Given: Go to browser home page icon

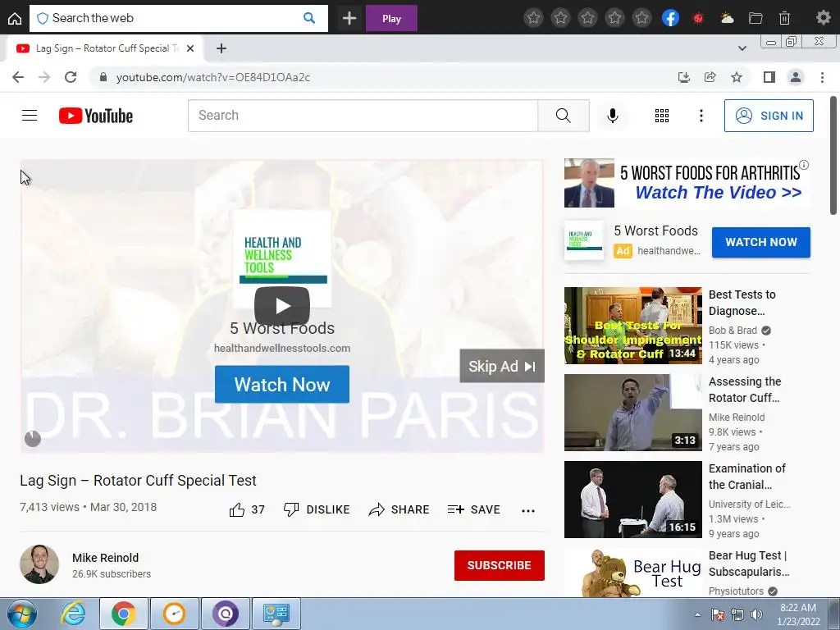Looking at the screenshot, I should 15,19.
